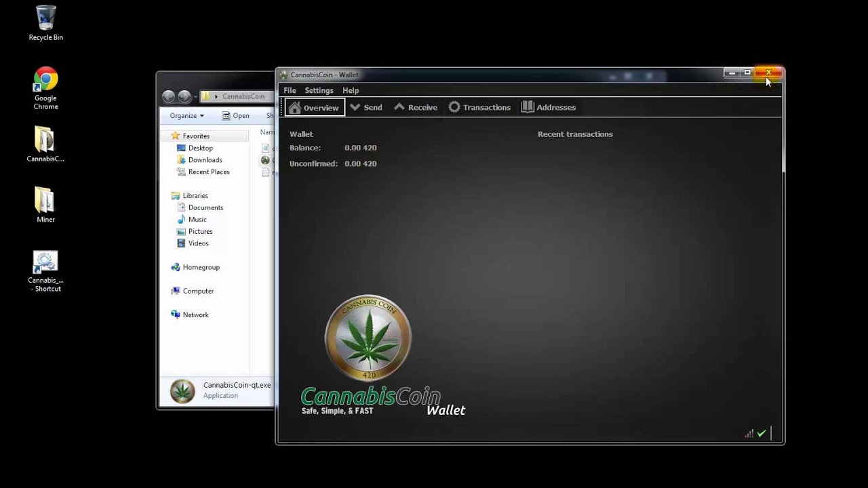Open the Addresses book page

pos(549,107)
